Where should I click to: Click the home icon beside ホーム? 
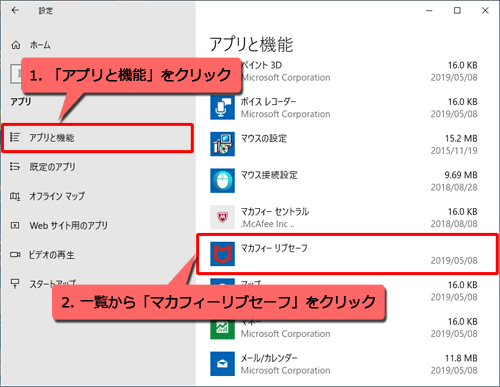pos(16,45)
